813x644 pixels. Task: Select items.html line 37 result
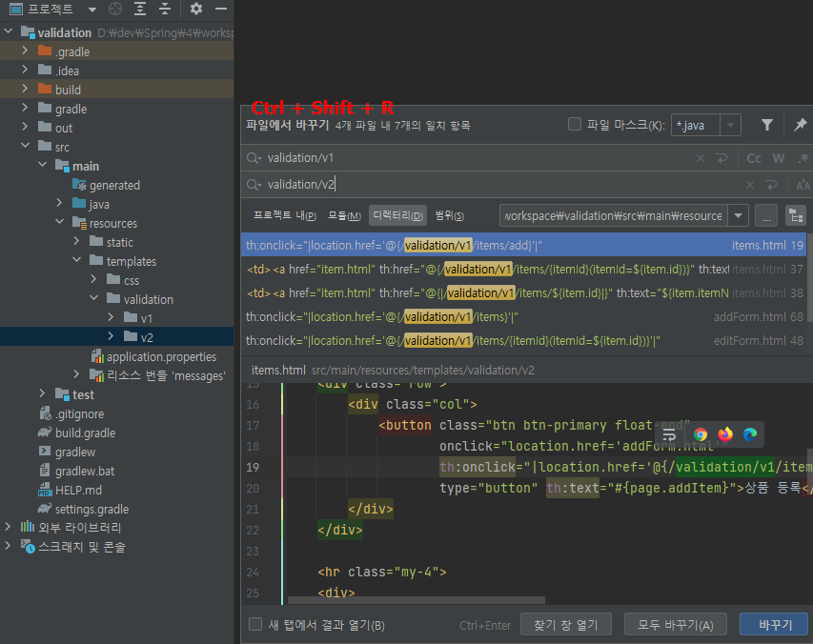pyautogui.click(x=524, y=269)
